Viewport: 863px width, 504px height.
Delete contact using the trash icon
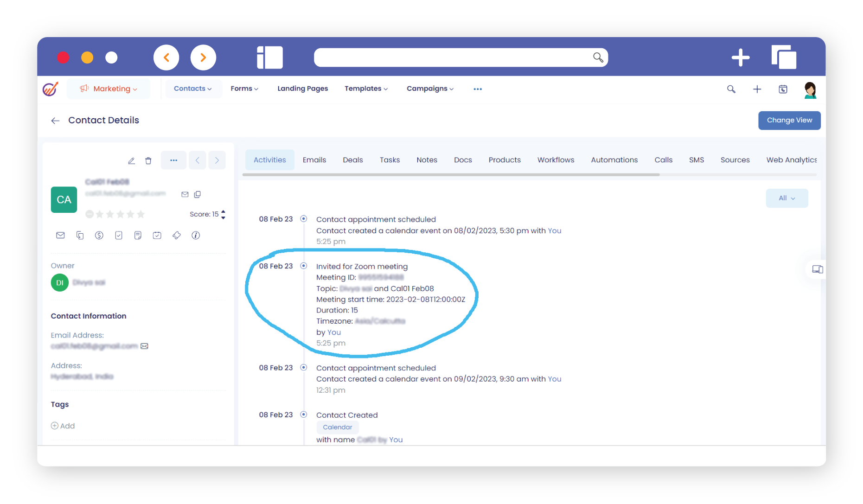click(x=148, y=160)
